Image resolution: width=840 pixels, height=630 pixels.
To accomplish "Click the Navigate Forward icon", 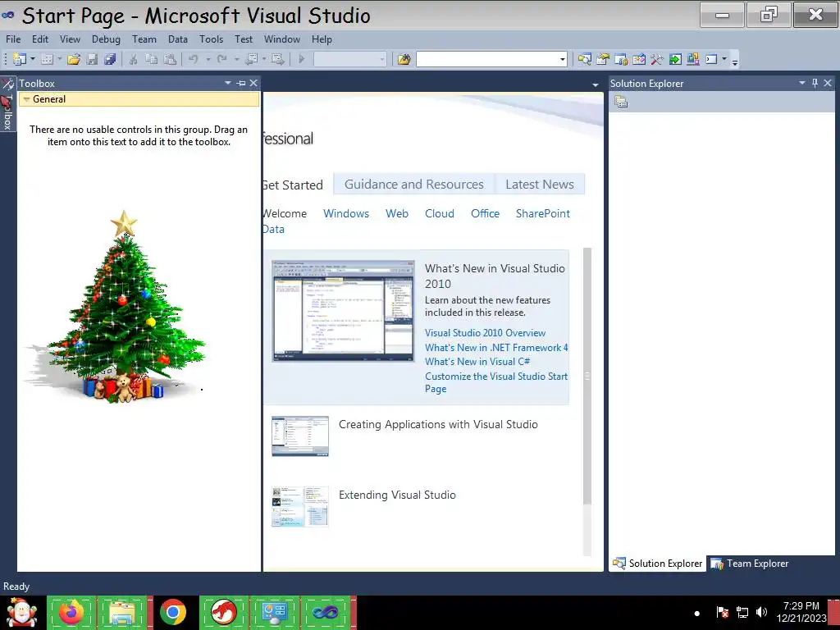I will tap(277, 59).
